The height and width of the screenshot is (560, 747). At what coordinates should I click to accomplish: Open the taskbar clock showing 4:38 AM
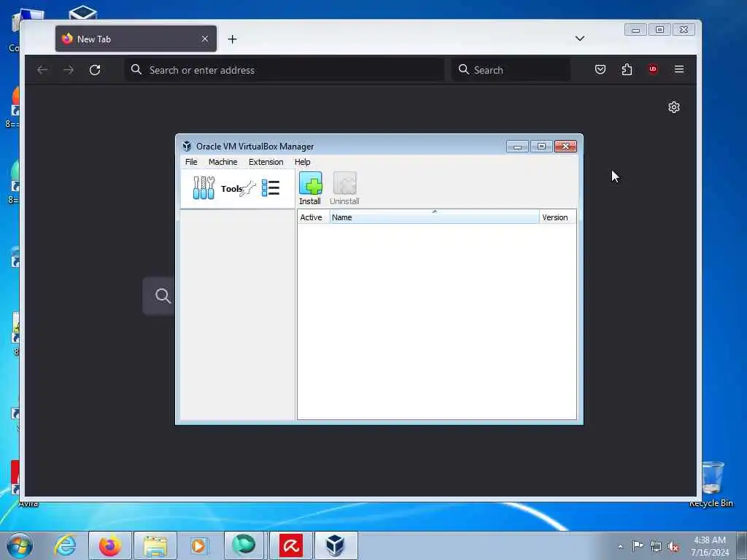[710, 546]
